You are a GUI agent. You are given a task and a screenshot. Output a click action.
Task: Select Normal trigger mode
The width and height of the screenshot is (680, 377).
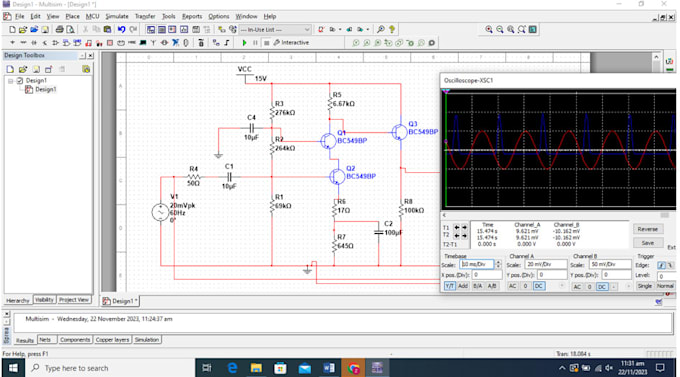click(x=665, y=286)
